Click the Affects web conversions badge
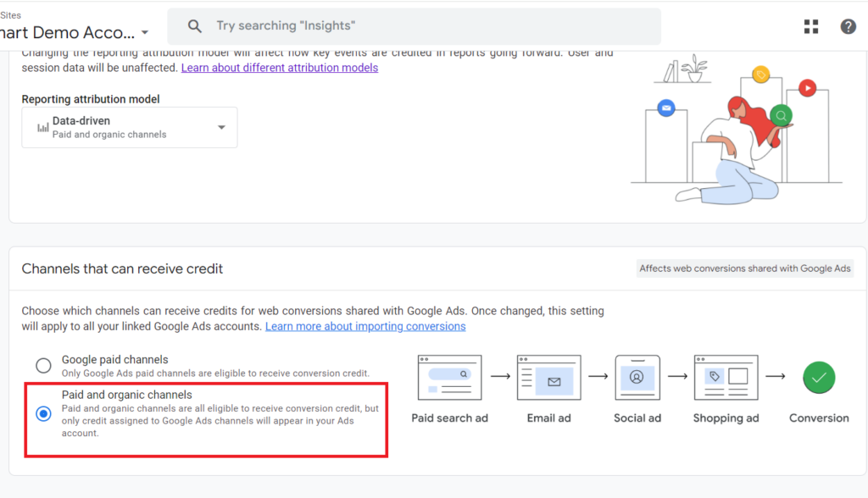 coord(744,268)
